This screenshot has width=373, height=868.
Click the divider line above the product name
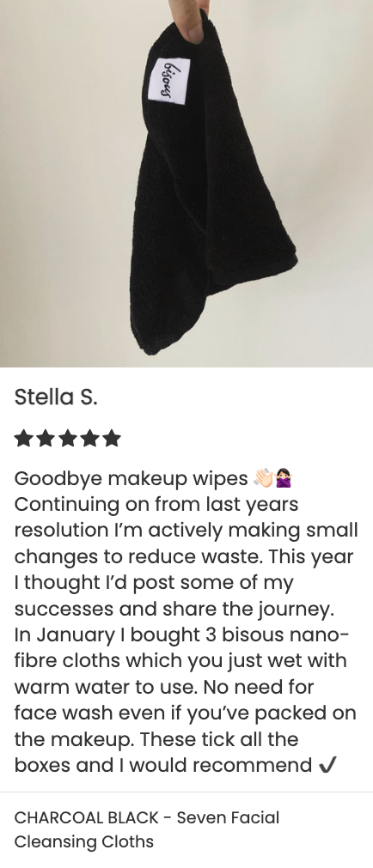186,792
